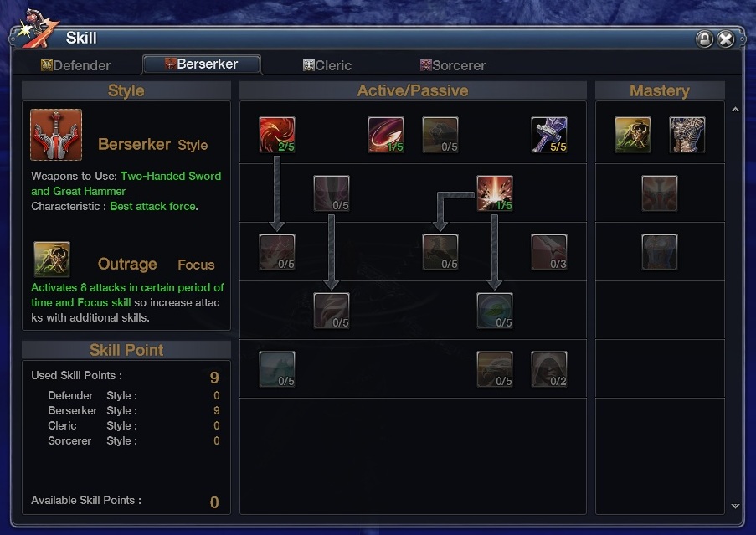Click the red swirl skill at 2/5
The width and height of the screenshot is (756, 535).
coord(277,135)
